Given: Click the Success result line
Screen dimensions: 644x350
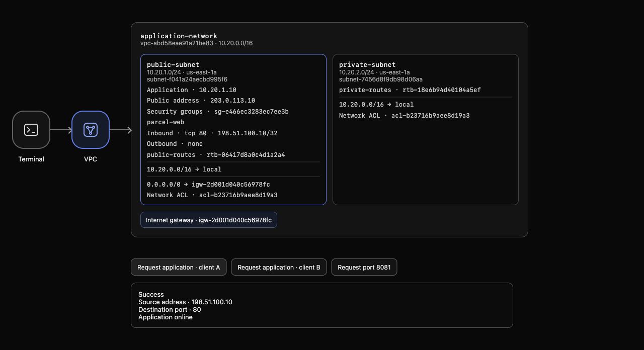Looking at the screenshot, I should [151, 295].
